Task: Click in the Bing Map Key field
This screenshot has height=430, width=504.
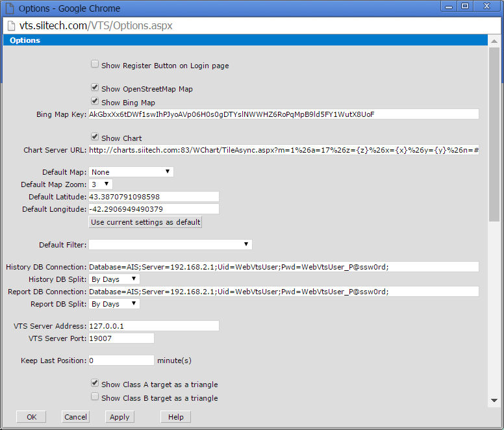Action: click(x=284, y=114)
